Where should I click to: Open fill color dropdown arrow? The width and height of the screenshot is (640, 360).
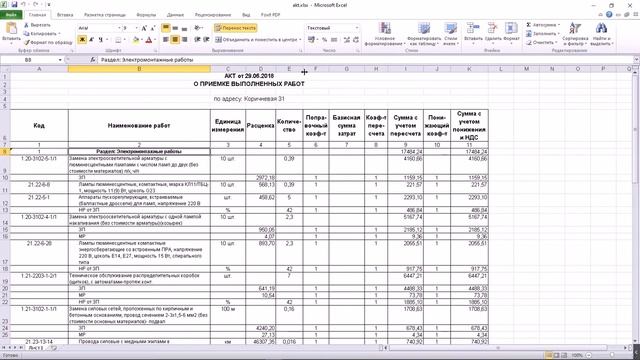(142, 40)
